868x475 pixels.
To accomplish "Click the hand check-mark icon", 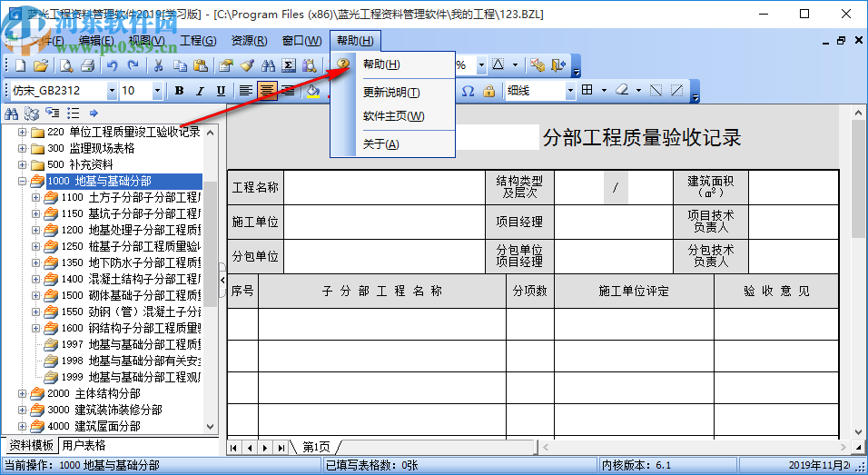I will click(x=537, y=65).
